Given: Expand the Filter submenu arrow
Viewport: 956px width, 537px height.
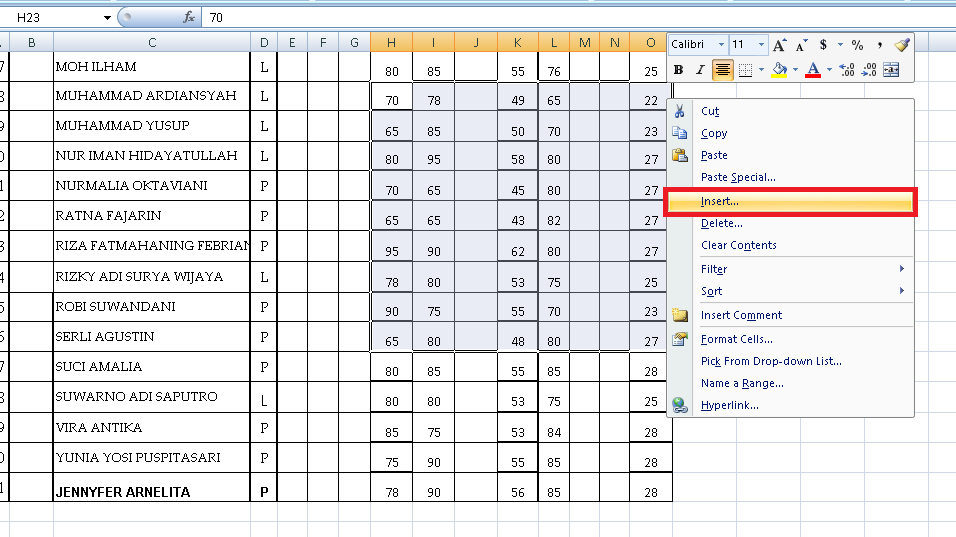Looking at the screenshot, I should [902, 269].
